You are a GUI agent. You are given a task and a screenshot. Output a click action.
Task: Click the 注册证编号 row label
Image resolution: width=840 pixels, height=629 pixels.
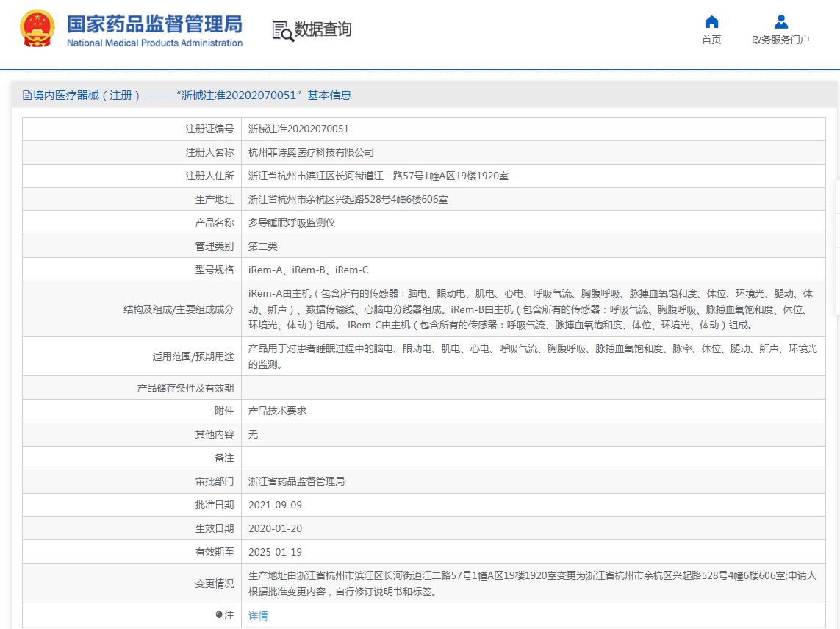[x=209, y=129]
